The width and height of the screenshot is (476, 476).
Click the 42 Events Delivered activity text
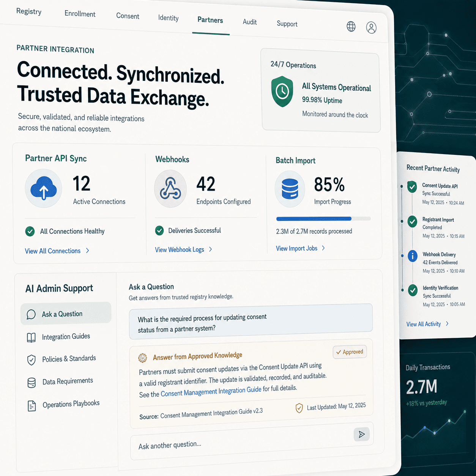click(440, 262)
